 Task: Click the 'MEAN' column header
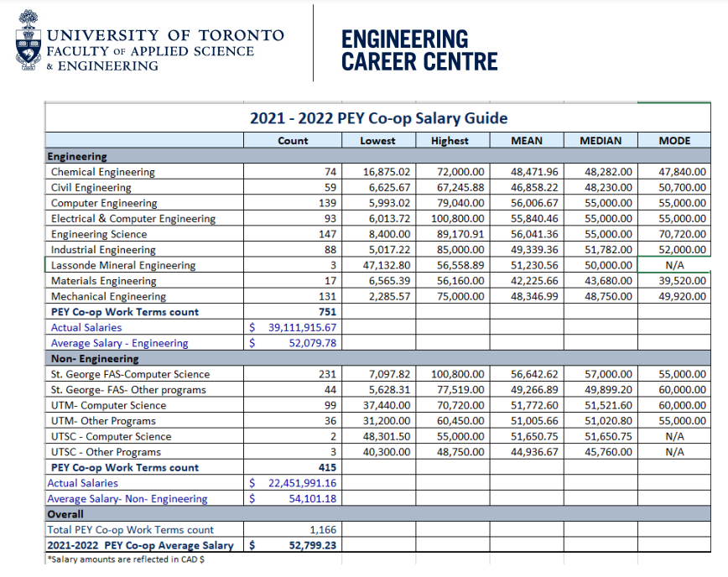pos(527,141)
